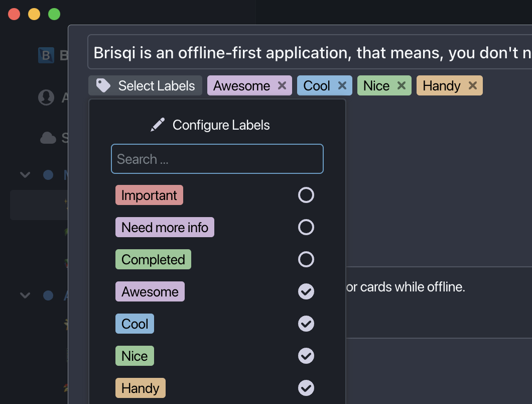Click the text 'or cards while offline.'
This screenshot has height=404, width=532.
pyautogui.click(x=406, y=287)
